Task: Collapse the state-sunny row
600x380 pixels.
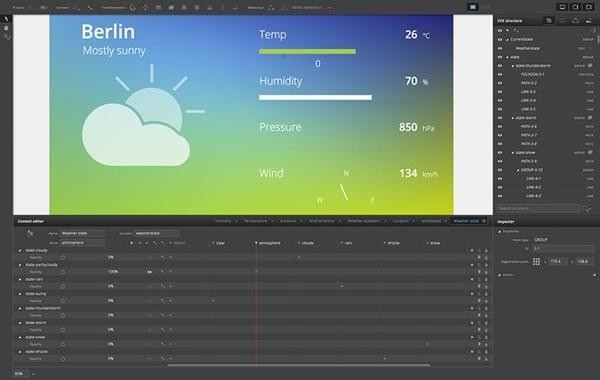Action: click(x=20, y=294)
